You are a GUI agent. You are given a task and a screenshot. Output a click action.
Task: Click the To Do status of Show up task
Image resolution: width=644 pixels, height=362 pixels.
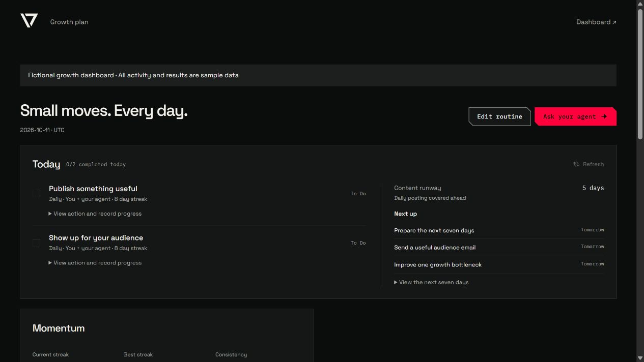358,243
